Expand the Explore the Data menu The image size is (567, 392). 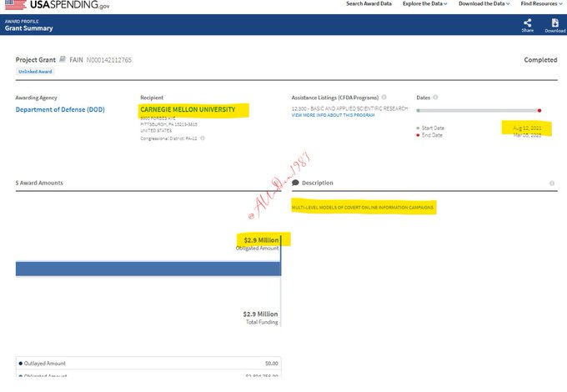(425, 4)
